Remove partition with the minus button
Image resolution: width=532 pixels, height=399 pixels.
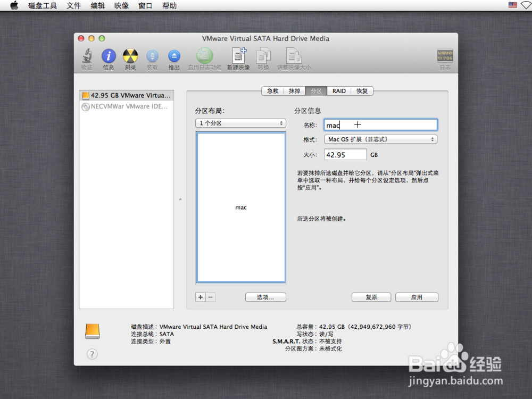pos(211,297)
